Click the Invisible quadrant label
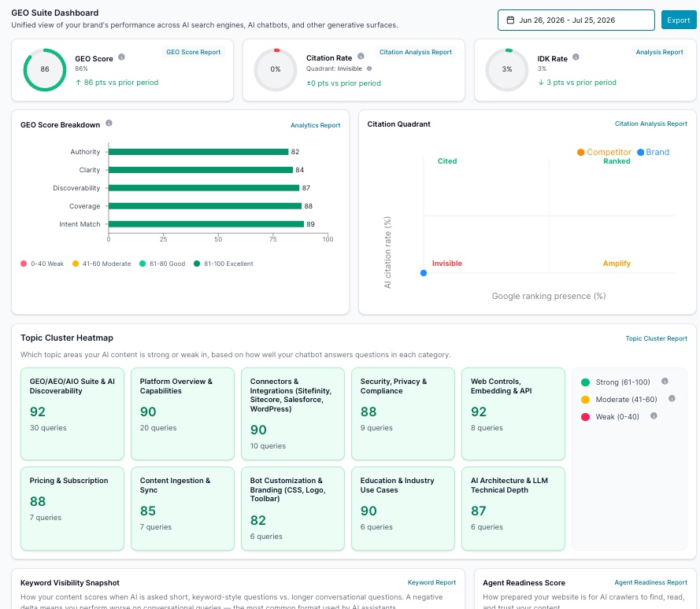 coord(447,264)
